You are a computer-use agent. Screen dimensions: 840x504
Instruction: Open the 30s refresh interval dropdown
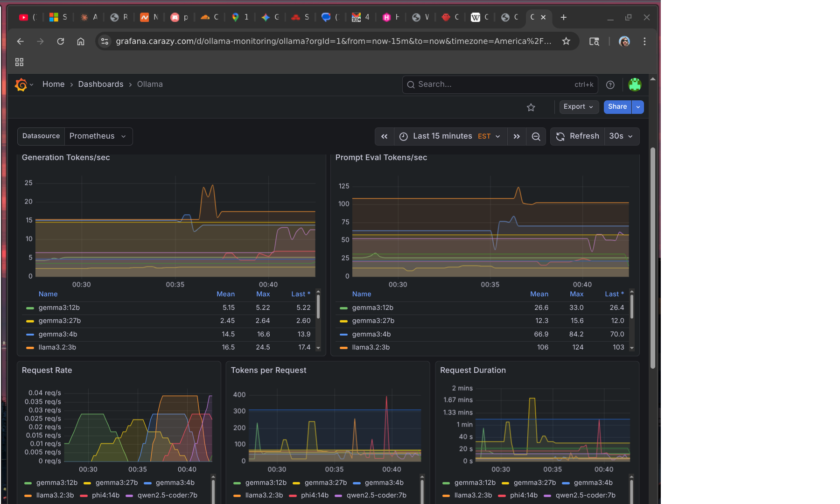tap(621, 136)
